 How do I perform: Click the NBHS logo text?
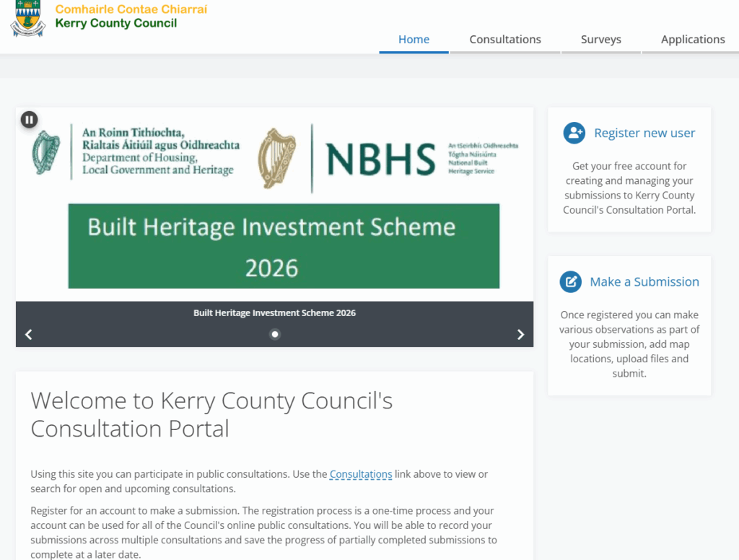point(380,159)
